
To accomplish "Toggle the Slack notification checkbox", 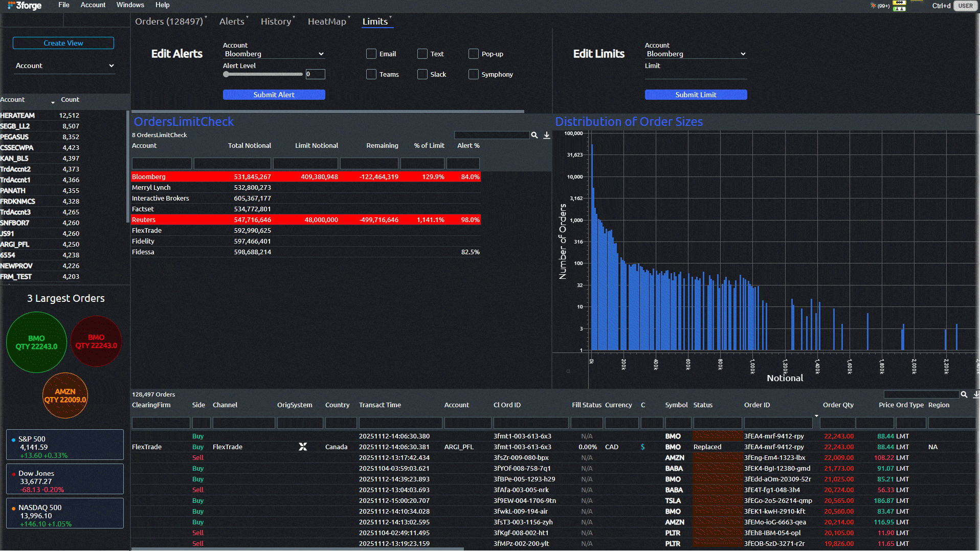I will [422, 75].
